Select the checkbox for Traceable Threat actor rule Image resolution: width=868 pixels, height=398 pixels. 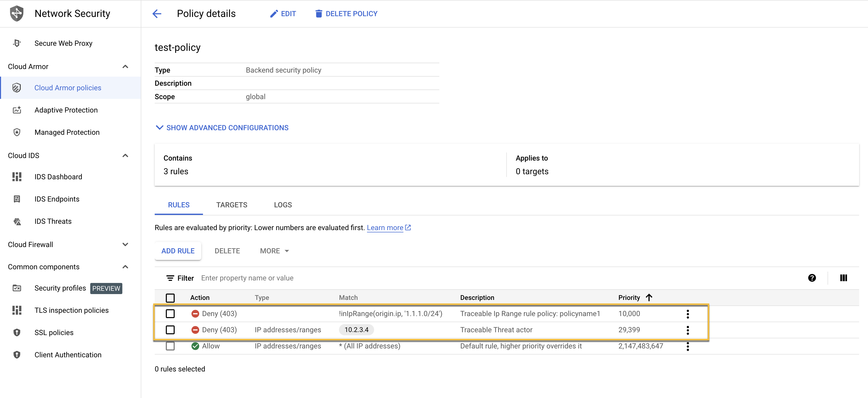(x=170, y=329)
